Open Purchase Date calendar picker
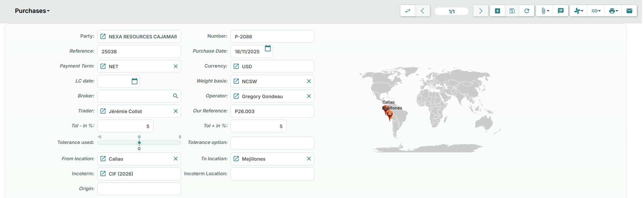Image resolution: width=644 pixels, height=198 pixels. (x=268, y=49)
